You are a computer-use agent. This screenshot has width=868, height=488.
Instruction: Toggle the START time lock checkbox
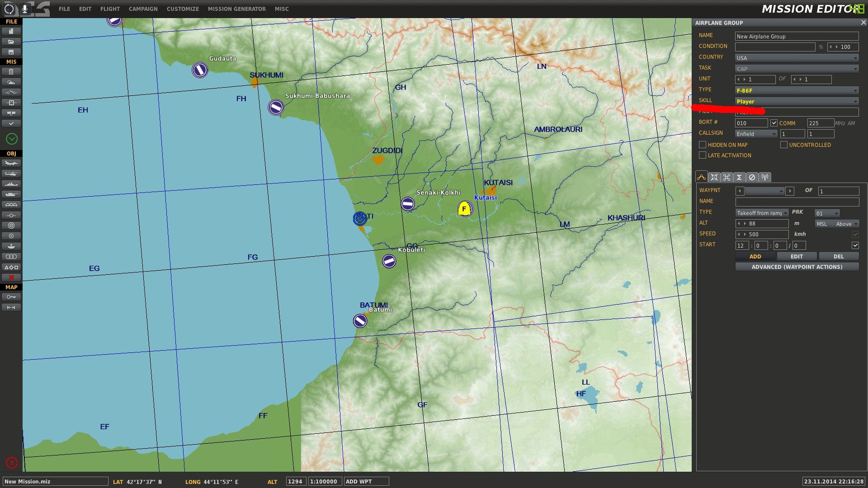click(x=855, y=245)
